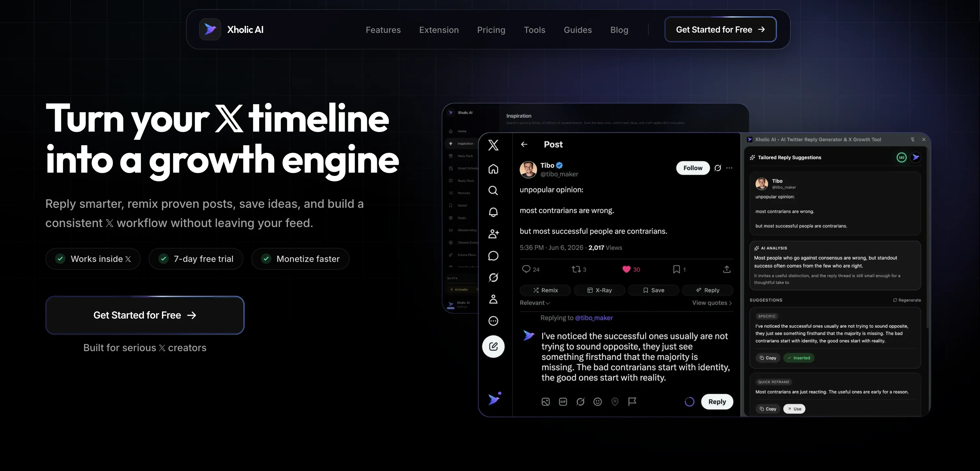Open search with the magnifier icon in the X sidebar
Screen dimensions: 980x471
click(x=493, y=190)
